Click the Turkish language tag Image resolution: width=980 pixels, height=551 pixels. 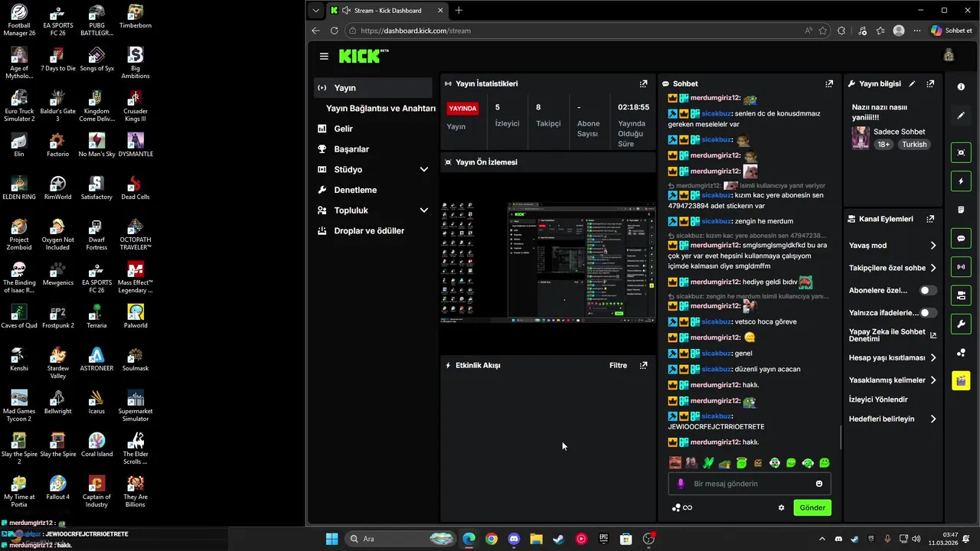pos(914,144)
